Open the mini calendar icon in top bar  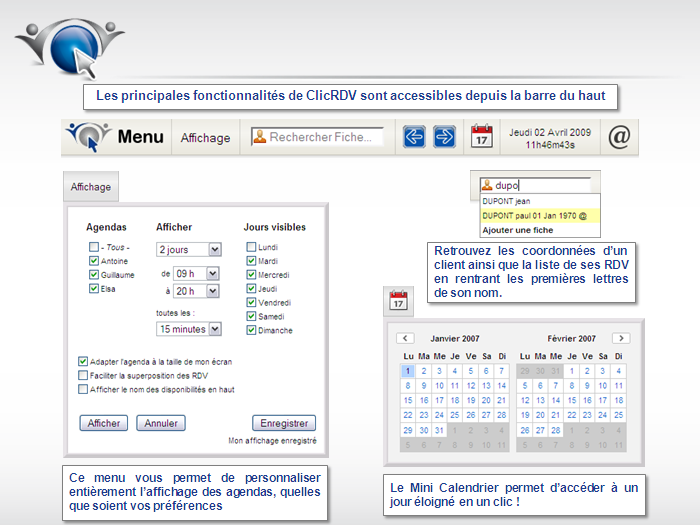tap(482, 136)
